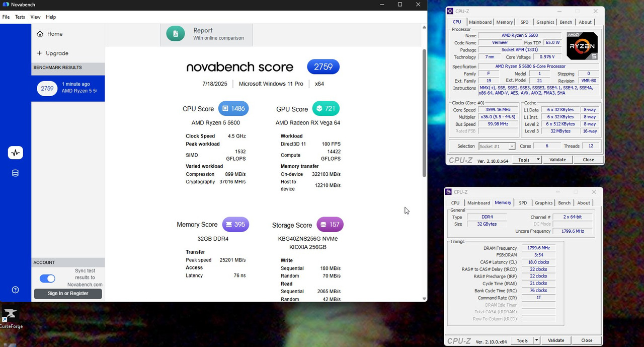This screenshot has width=644, height=347.
Task: Click the Storage Score badge 157
Action: pos(330,225)
